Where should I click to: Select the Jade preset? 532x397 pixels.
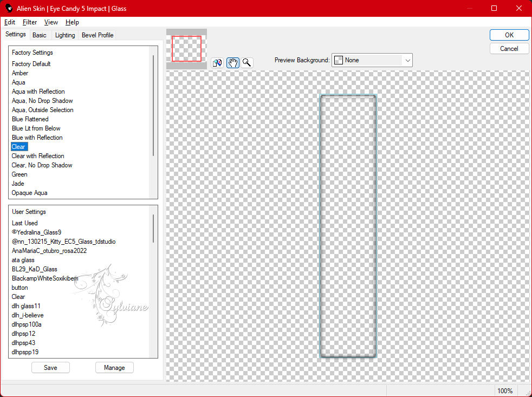(18, 183)
